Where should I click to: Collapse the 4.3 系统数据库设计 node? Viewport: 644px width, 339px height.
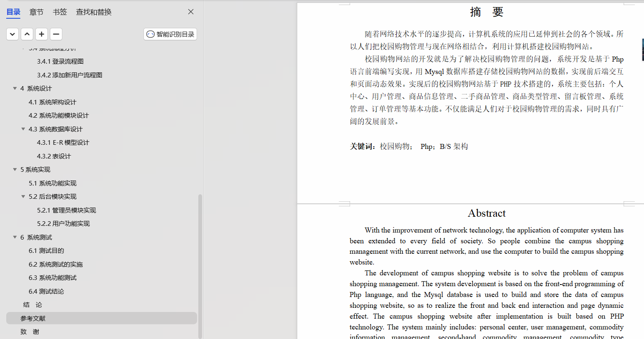23,129
